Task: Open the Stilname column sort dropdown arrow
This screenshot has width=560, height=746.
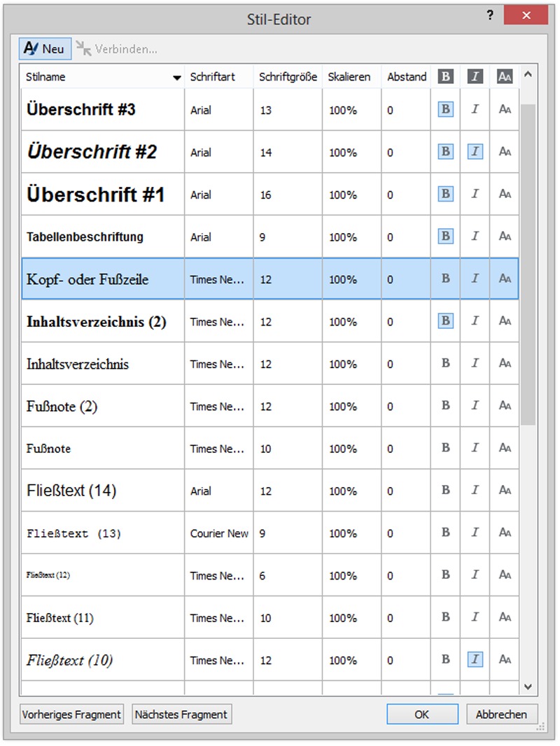Action: tap(177, 78)
